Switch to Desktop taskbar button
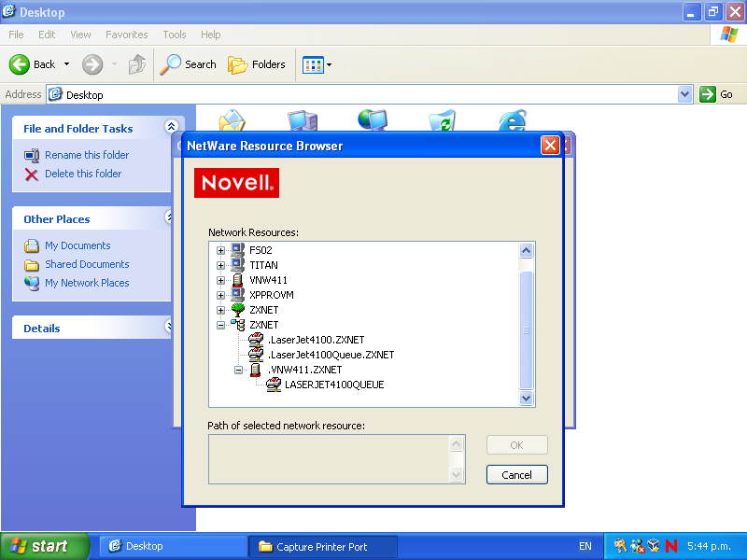The image size is (747, 560). click(173, 546)
